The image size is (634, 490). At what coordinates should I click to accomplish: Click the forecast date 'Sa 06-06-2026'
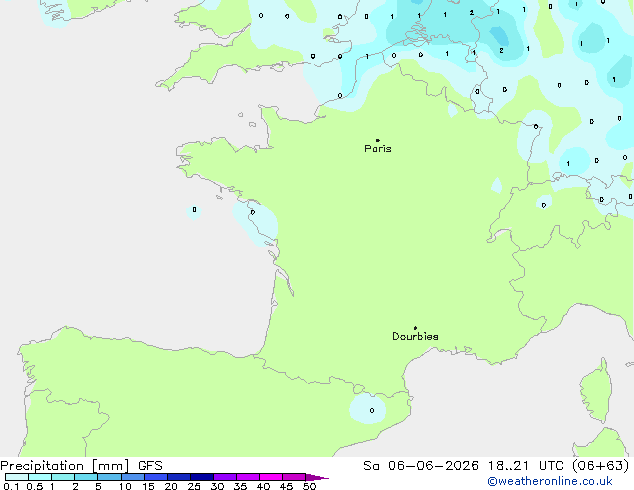(x=421, y=466)
